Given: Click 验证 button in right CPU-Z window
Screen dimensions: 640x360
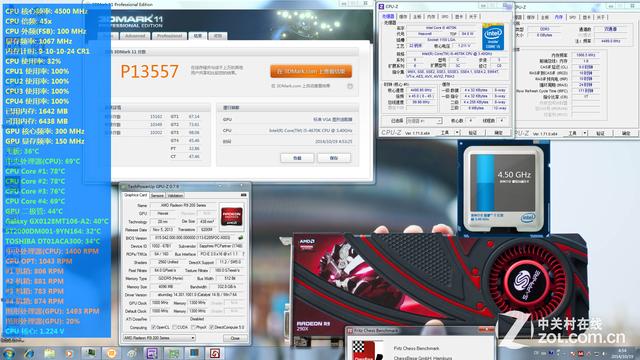Looking at the screenshot, I should click(600, 133).
